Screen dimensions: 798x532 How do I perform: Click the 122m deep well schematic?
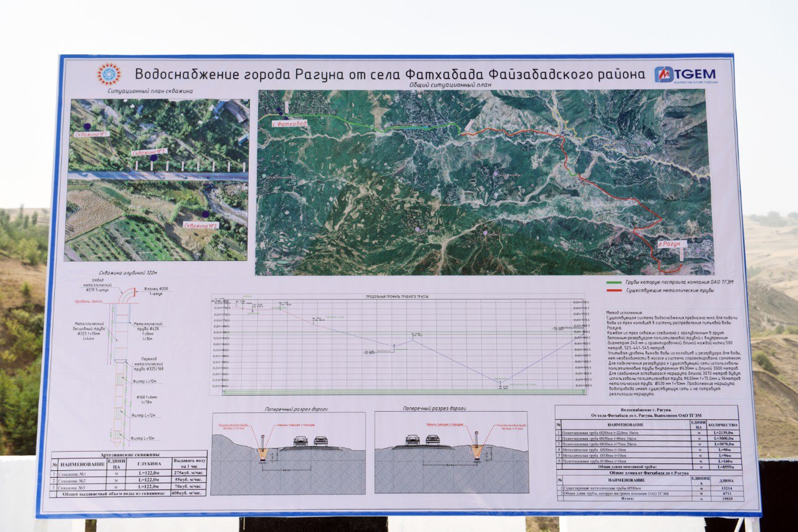click(122, 361)
